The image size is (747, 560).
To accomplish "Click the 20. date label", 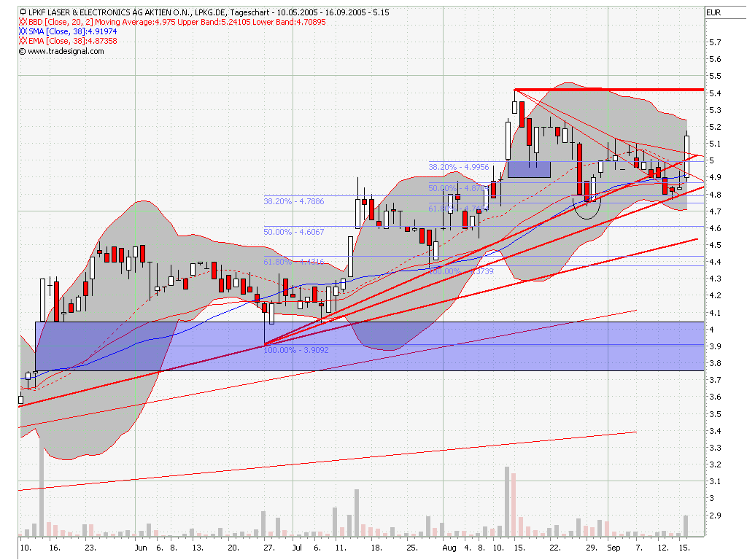I will click(233, 548).
